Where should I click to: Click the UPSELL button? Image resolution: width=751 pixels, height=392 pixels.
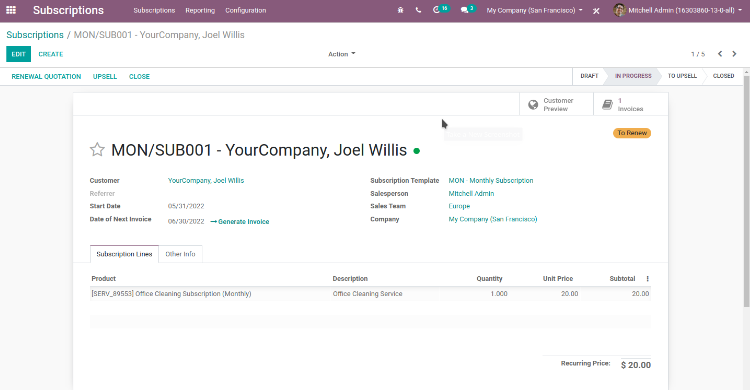pos(105,77)
